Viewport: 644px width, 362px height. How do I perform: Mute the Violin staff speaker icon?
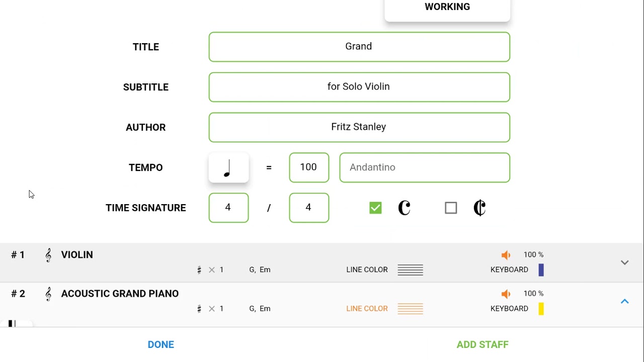pos(506,255)
